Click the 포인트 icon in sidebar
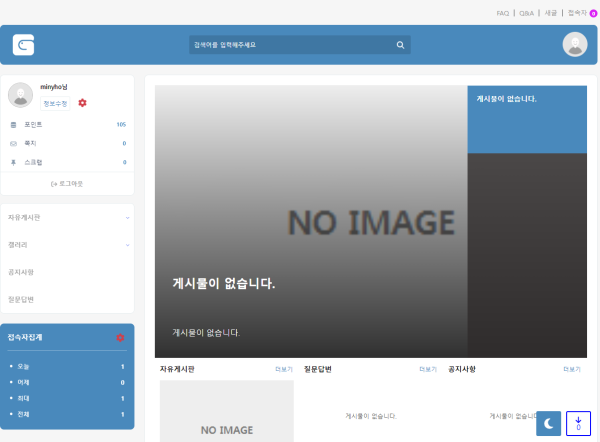 tap(14, 125)
